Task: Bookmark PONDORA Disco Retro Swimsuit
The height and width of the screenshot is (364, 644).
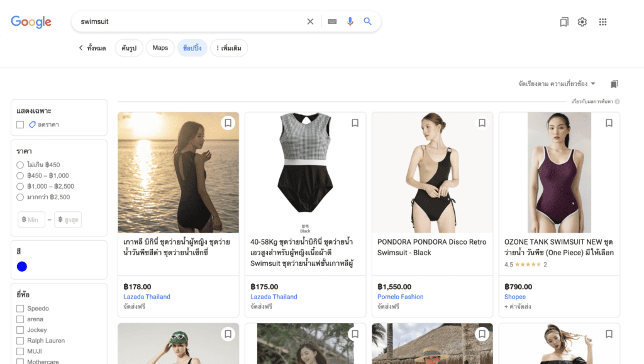Action: coord(482,123)
